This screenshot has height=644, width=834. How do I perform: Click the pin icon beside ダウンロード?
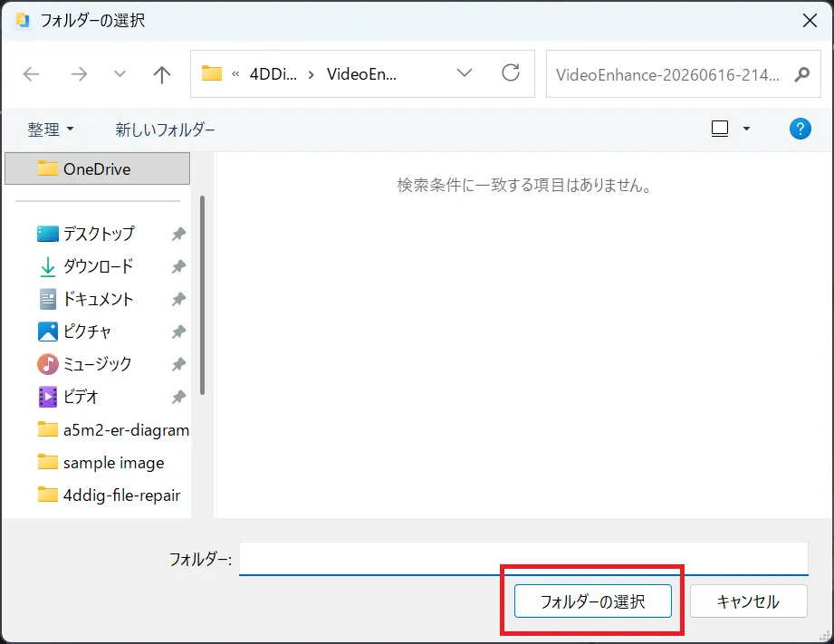pyautogui.click(x=178, y=266)
